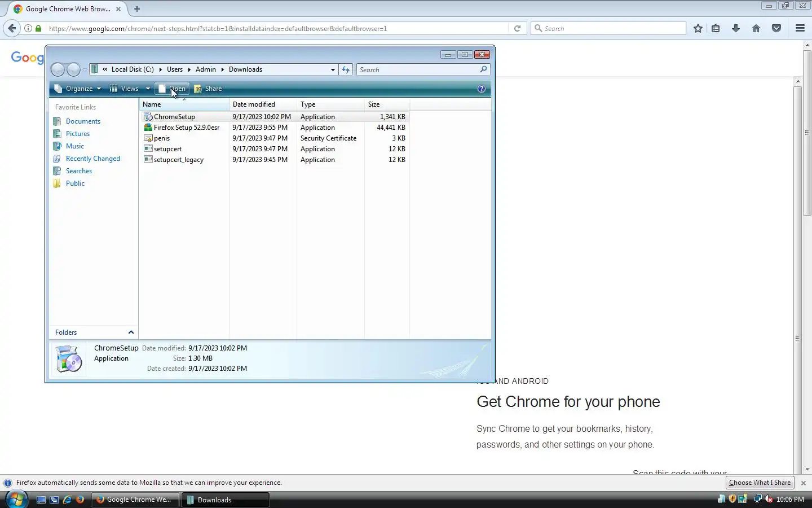812x508 pixels.
Task: Open Organize dropdown menu
Action: [x=77, y=89]
